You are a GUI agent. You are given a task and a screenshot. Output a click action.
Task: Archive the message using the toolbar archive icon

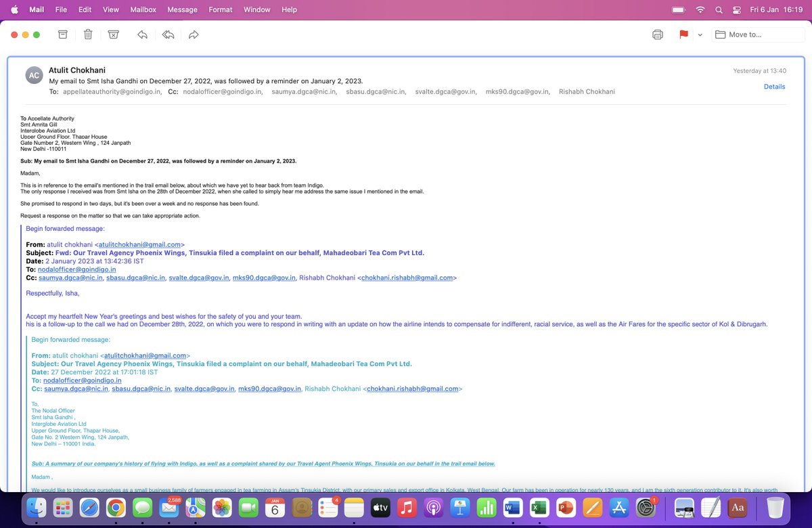[62, 35]
